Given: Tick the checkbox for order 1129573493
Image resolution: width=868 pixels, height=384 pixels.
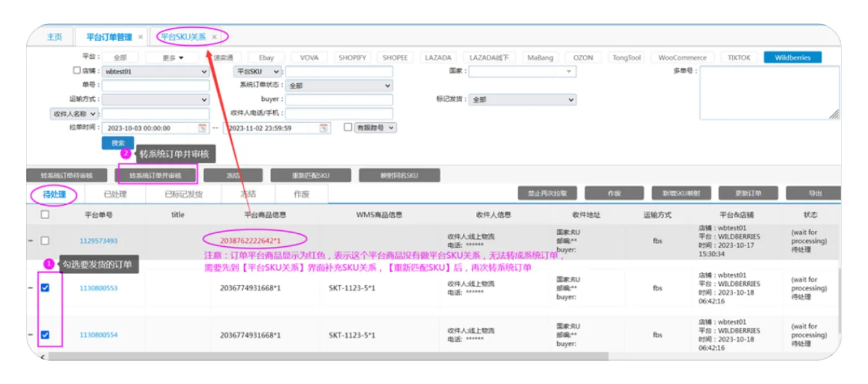Looking at the screenshot, I should pyautogui.click(x=45, y=240).
